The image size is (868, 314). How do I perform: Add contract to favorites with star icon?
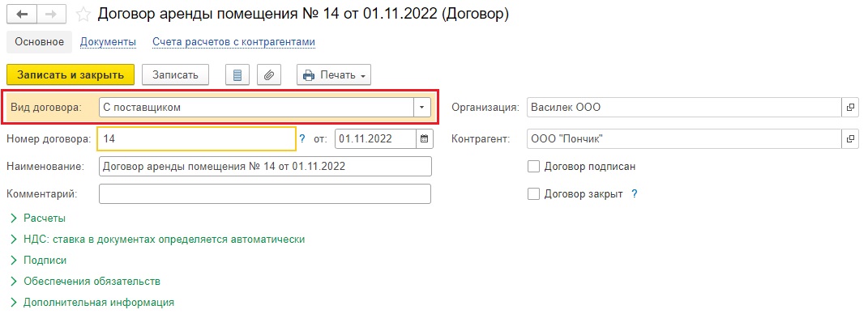(83, 15)
